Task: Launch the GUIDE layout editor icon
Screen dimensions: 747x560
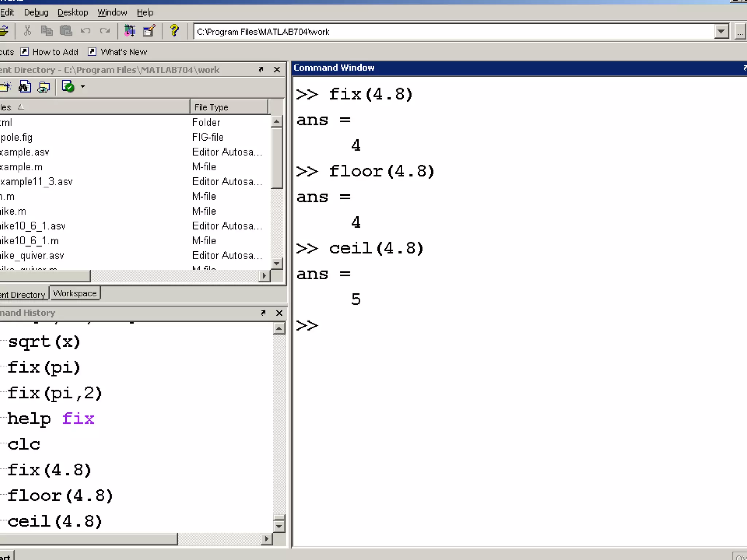Action: click(149, 31)
